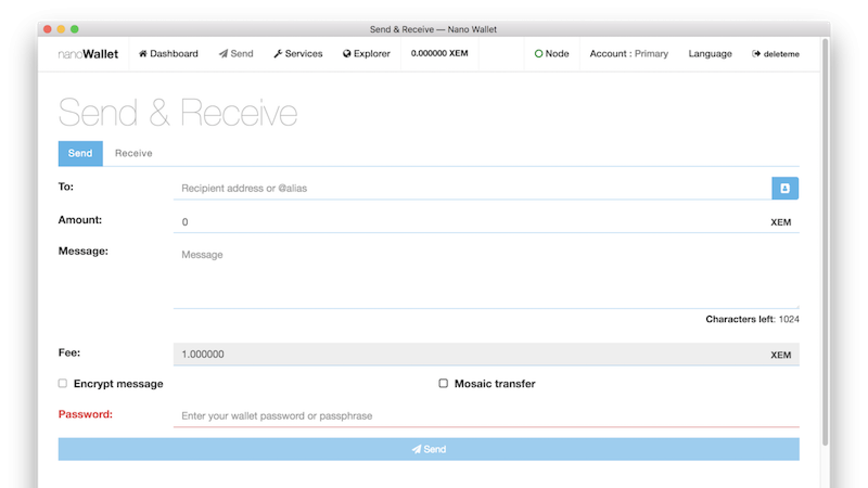Minimize the Nano Wallet window
The height and width of the screenshot is (488, 868).
click(x=61, y=29)
